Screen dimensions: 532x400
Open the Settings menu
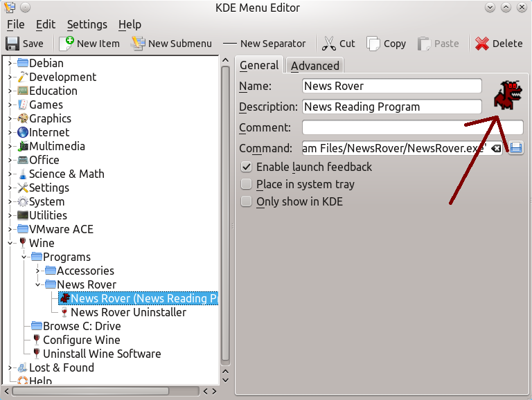pos(87,24)
